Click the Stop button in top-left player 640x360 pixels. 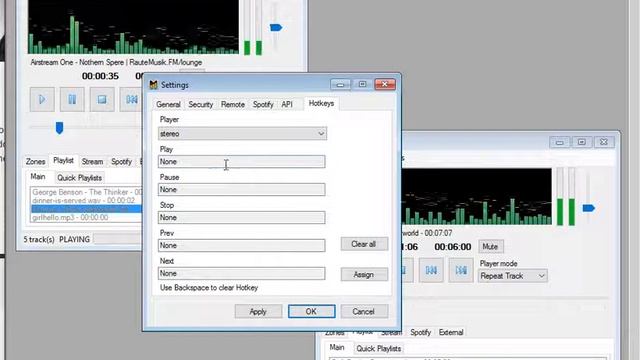[x=102, y=99]
